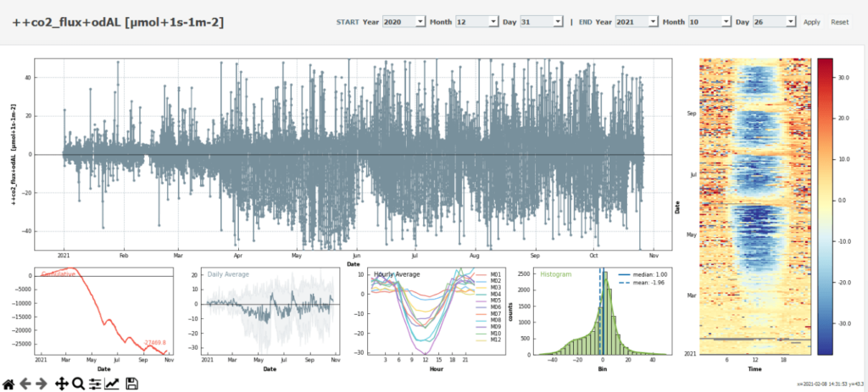This screenshot has width=868, height=392.
Task: Activate the Zoom magnifier tool
Action: pyautogui.click(x=78, y=384)
